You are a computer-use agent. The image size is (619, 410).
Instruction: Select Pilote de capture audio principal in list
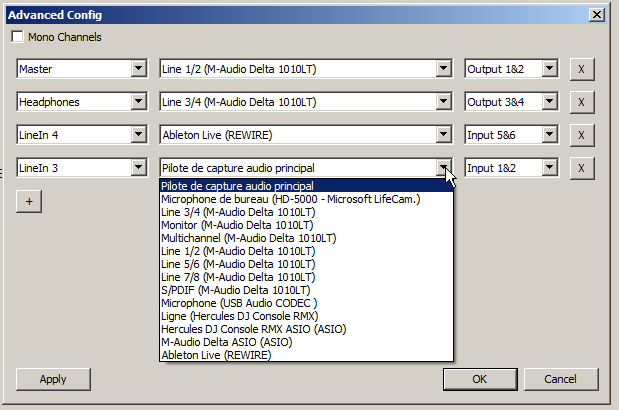coord(306,186)
